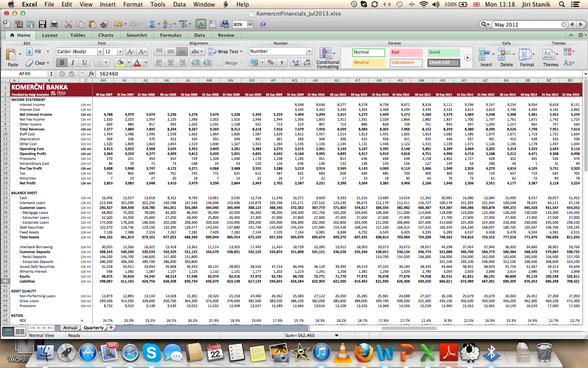Viewport: 588px width, 368px height.
Task: Toggle bottom vertical alignment
Action: pos(182,52)
